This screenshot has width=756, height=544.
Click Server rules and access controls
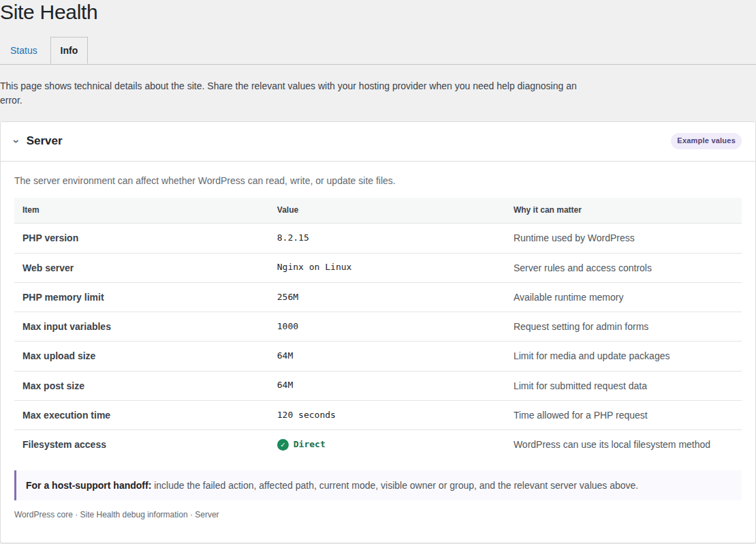click(x=582, y=268)
